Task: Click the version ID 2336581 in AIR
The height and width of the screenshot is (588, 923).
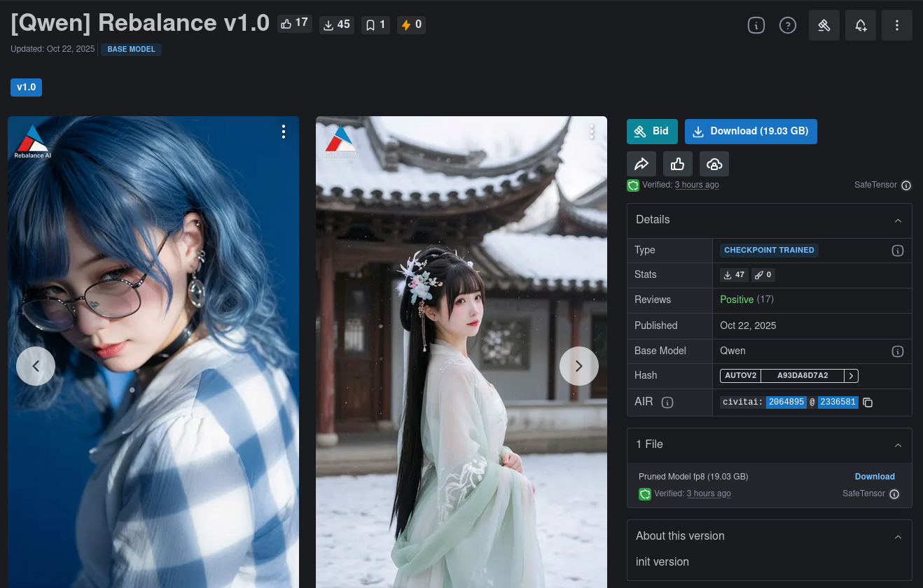Action: [838, 402]
